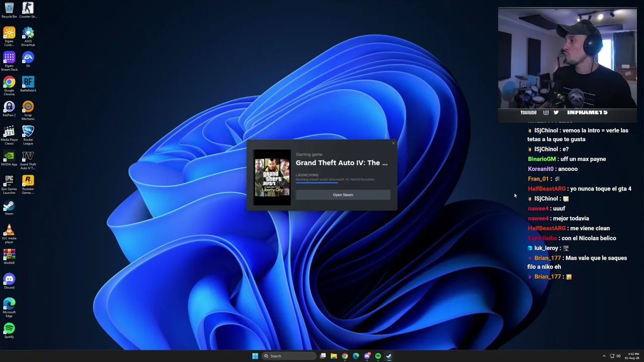644x362 pixels.
Task: Click the 'mejor todavia' chat message
Action: click(571, 218)
